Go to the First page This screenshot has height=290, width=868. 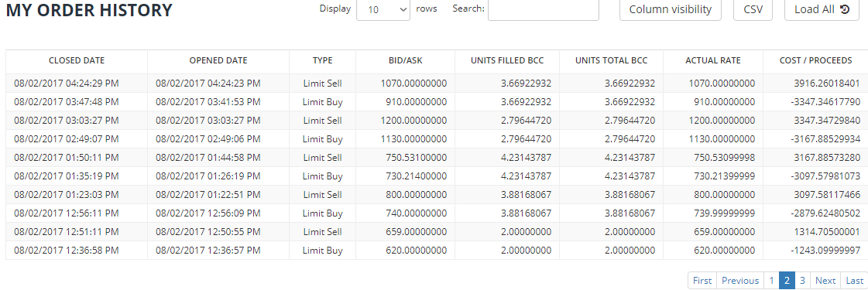click(702, 281)
